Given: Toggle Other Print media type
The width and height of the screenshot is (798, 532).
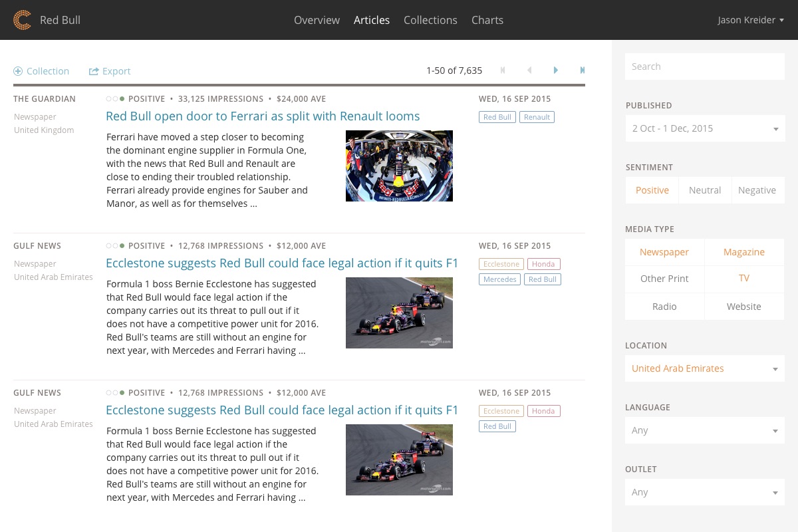Looking at the screenshot, I should (664, 279).
